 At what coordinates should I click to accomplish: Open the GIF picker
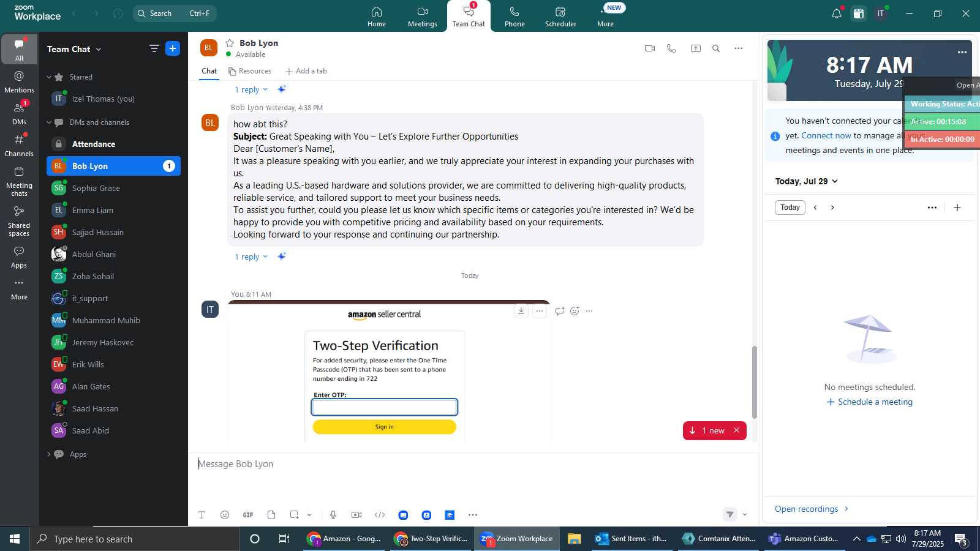[x=248, y=515]
